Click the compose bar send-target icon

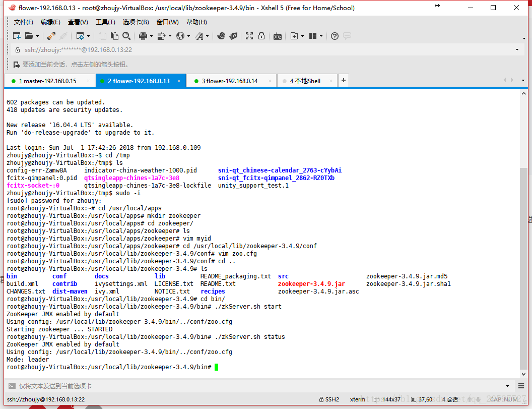12,386
